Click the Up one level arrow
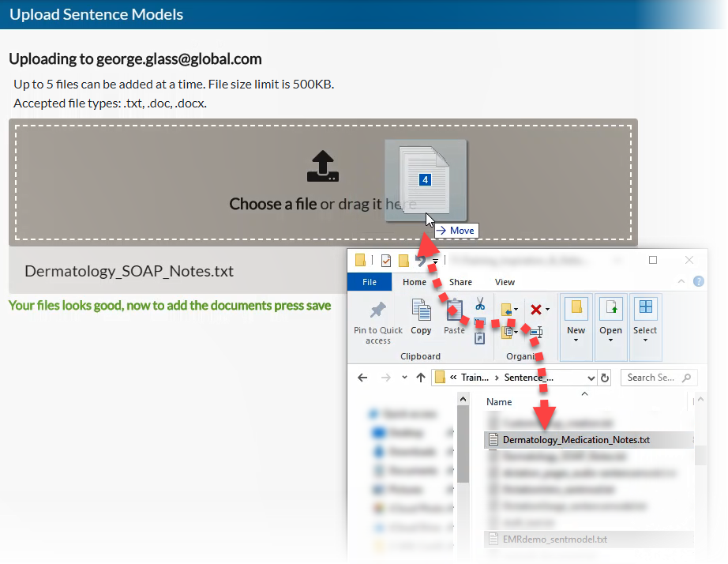Viewport: 728px width, 564px height. (421, 378)
